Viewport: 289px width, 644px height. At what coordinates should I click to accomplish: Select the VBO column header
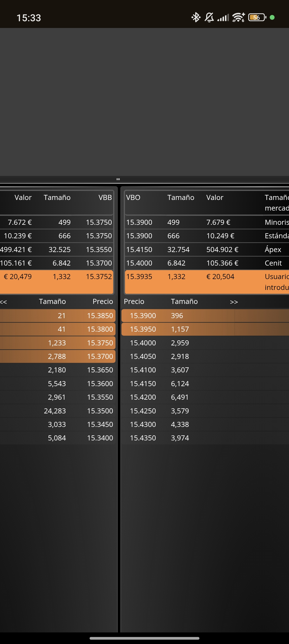(x=133, y=198)
